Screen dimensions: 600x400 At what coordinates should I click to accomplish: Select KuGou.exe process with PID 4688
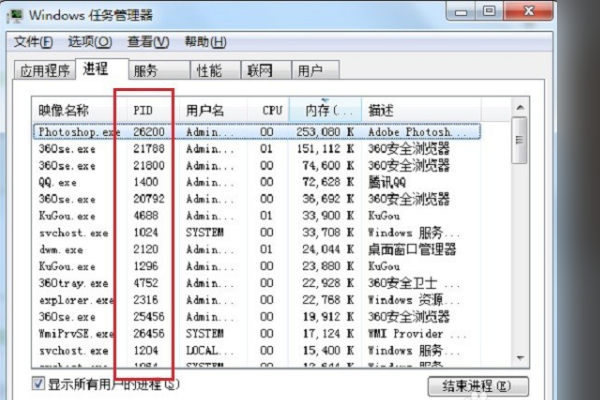(x=256, y=216)
